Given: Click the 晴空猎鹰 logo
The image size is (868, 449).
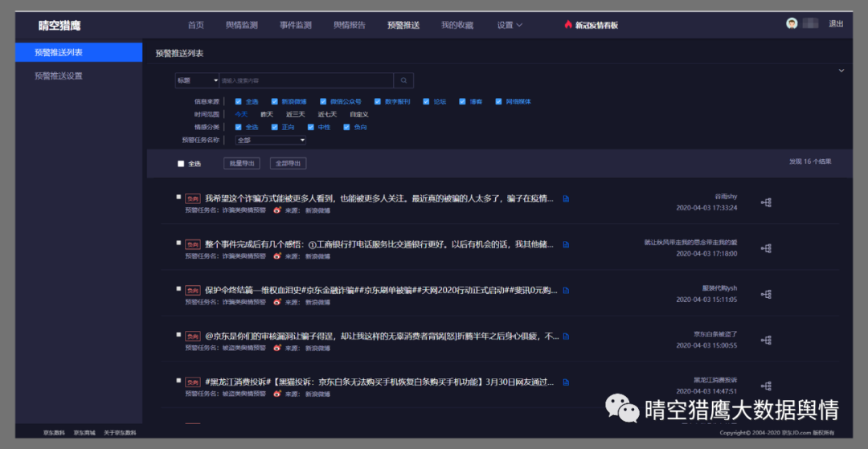Looking at the screenshot, I should (59, 26).
